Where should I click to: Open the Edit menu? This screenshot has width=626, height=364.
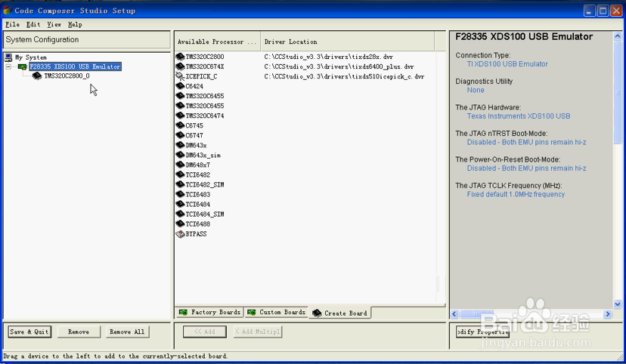[x=33, y=24]
